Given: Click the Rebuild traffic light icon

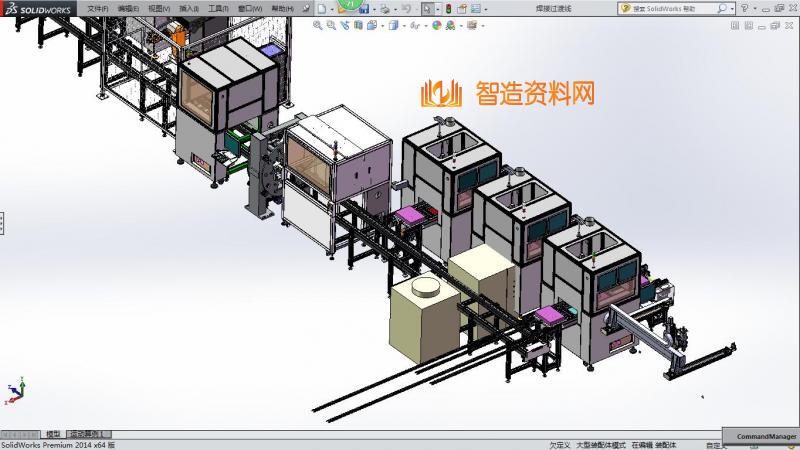Looking at the screenshot, I should pyautogui.click(x=448, y=8).
